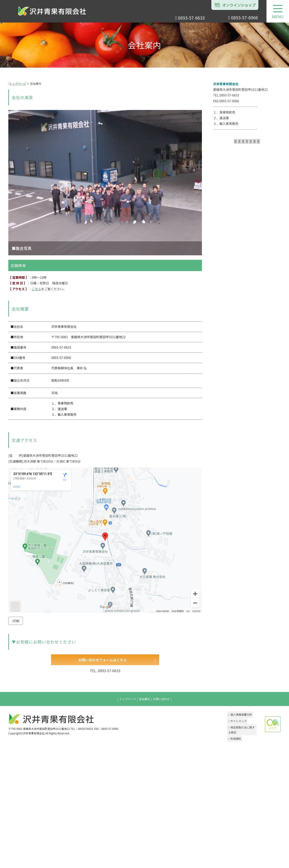This screenshot has width=289, height=868.
Task: Open the hamburger MENU button
Action: [278, 11]
